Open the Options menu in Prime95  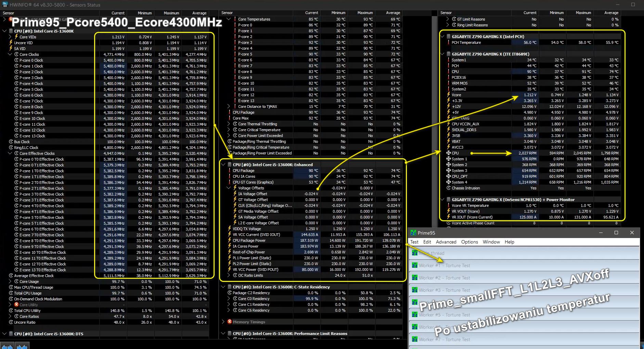point(469,242)
